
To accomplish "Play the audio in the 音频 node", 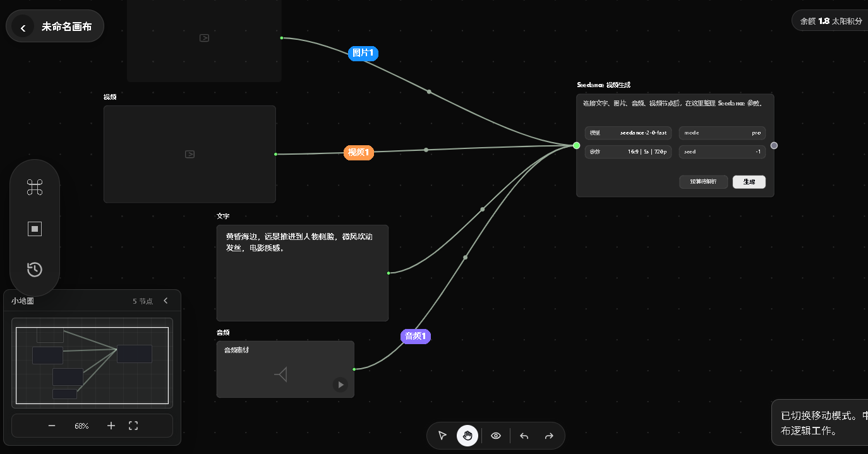I will point(341,385).
